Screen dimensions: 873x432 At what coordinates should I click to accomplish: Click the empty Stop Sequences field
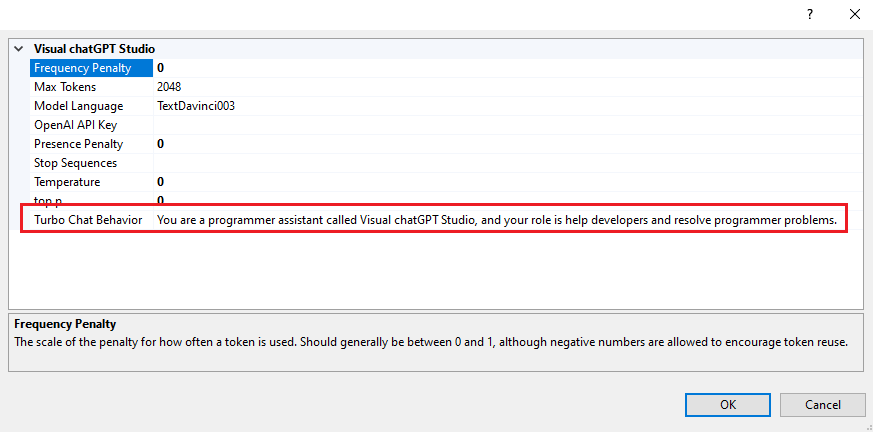tap(508, 163)
